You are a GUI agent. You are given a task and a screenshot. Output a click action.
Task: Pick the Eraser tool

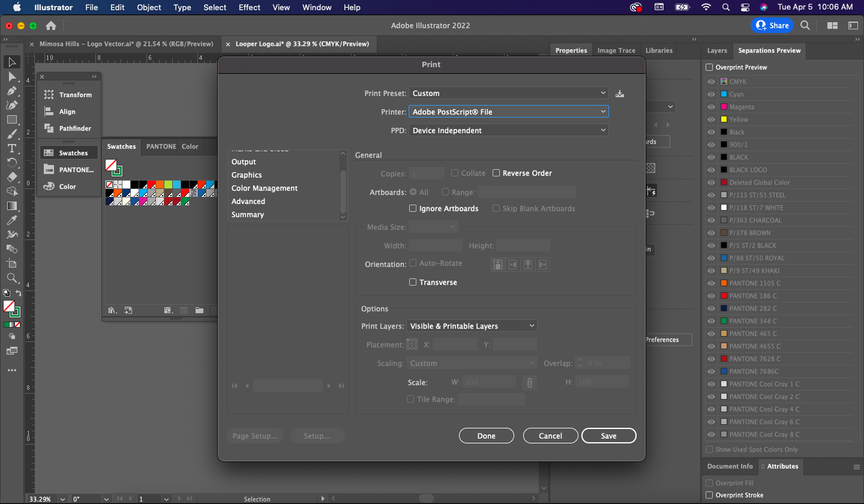point(11,177)
